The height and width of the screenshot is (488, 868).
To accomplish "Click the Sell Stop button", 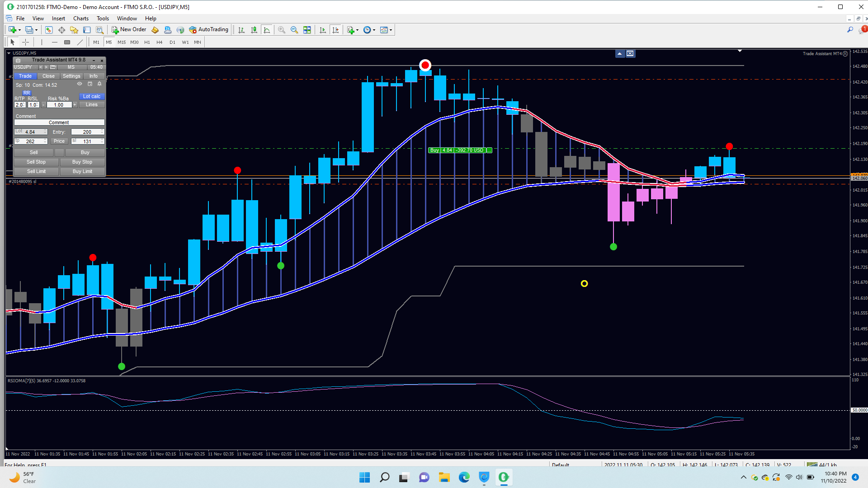I will click(x=36, y=162).
